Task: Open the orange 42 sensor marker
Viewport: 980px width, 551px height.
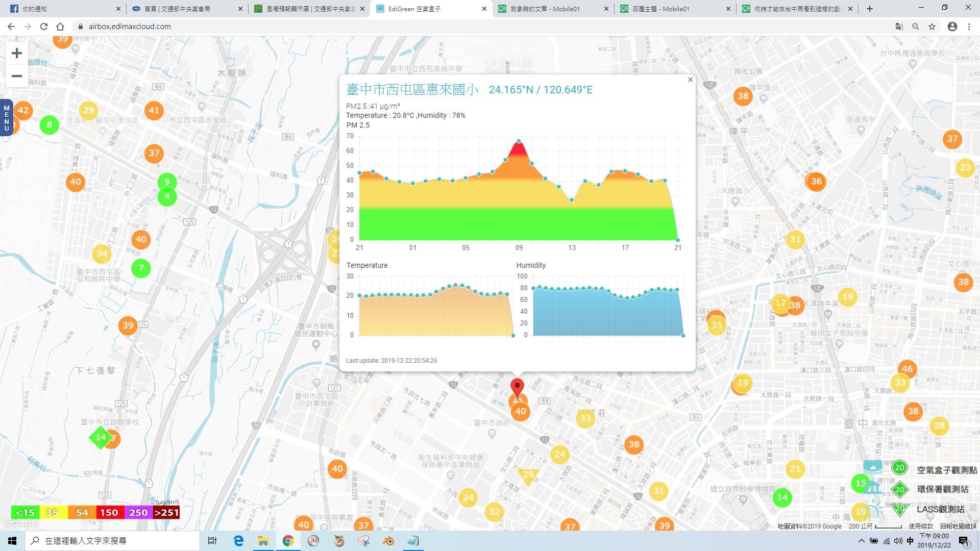Action: [x=23, y=110]
